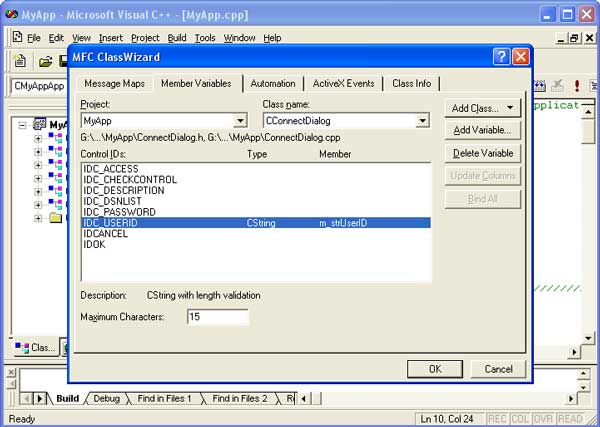Click the Open folder toolbar icon
This screenshot has height=427, width=600.
click(x=46, y=61)
